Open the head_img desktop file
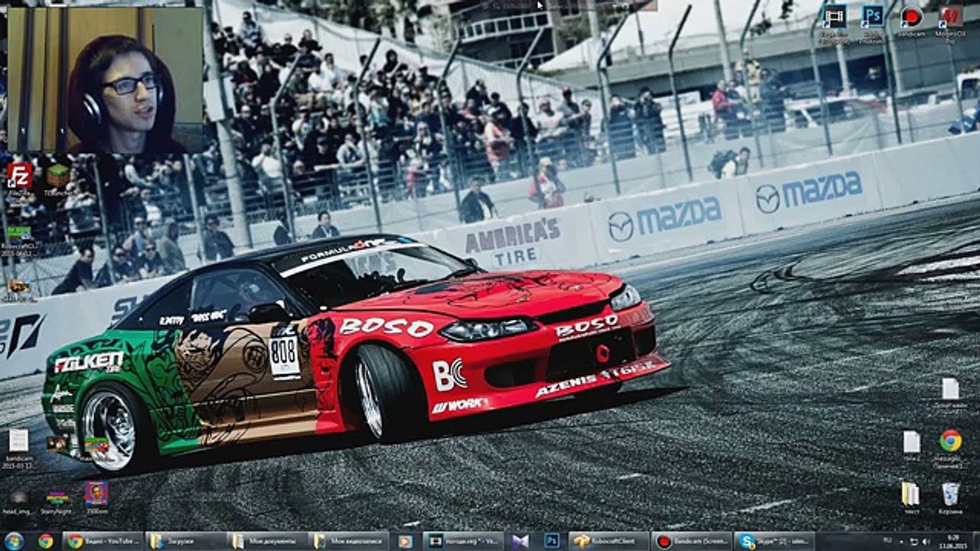980x551 pixels. [19, 498]
